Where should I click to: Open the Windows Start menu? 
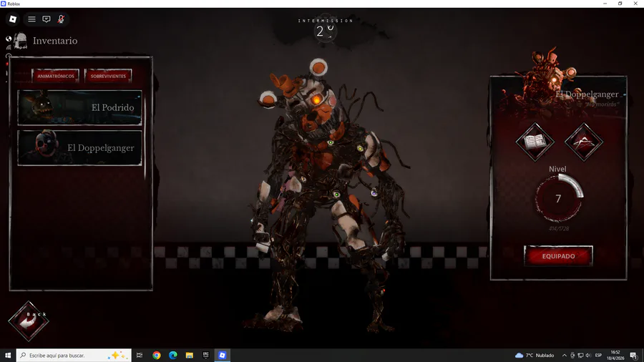coord(8,355)
